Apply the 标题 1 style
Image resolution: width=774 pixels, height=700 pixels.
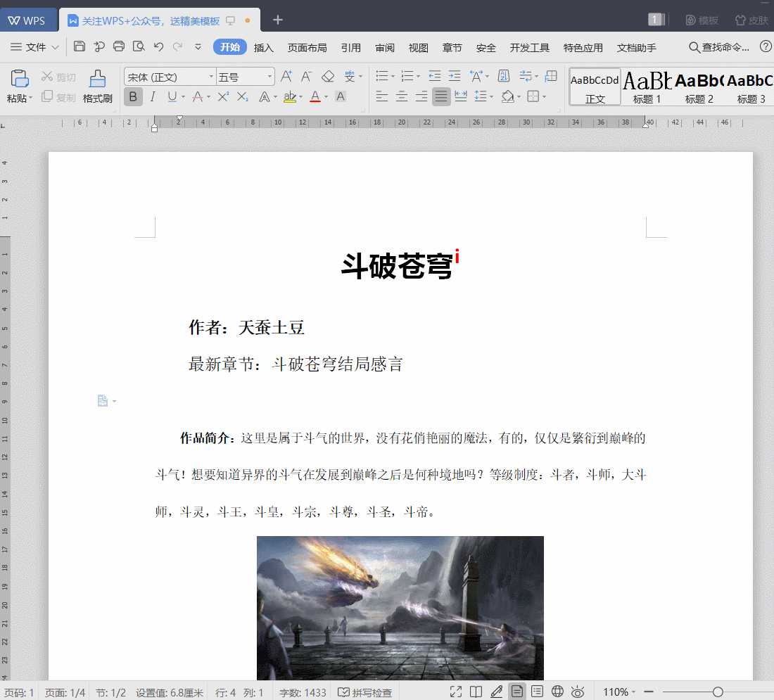(x=647, y=87)
